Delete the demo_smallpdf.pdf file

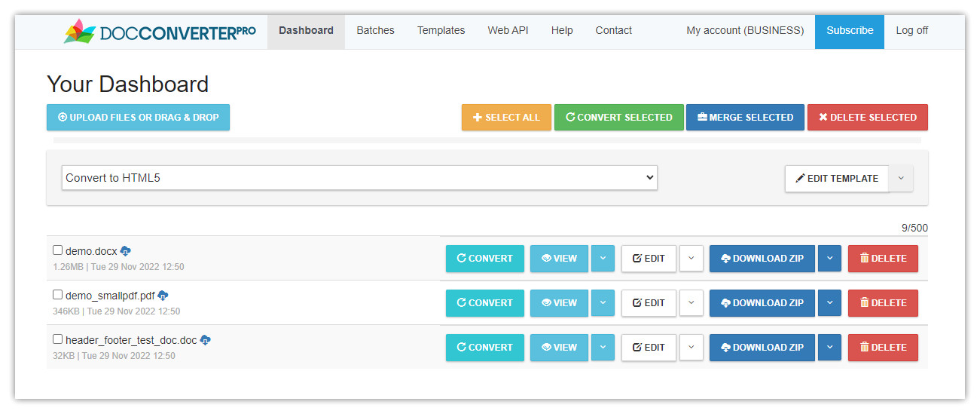pos(883,303)
